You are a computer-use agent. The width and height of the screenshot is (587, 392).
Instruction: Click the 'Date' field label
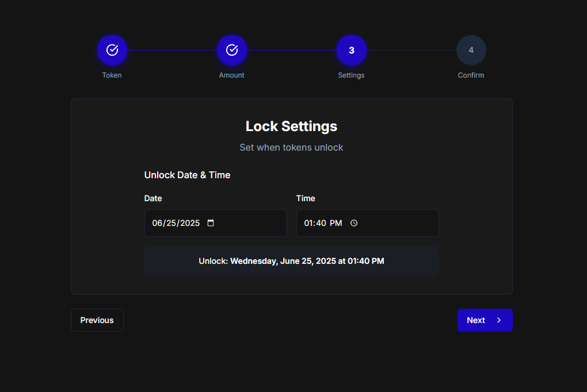click(x=153, y=198)
